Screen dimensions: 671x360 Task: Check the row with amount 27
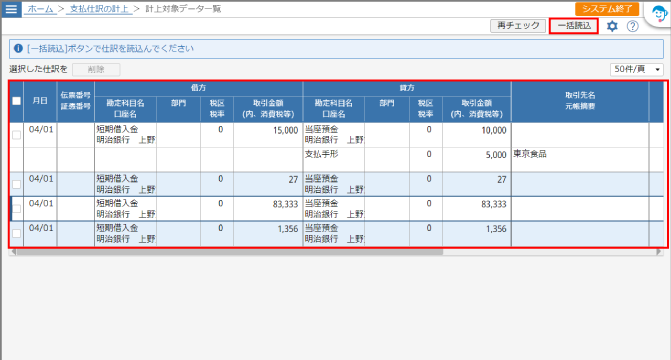[x=16, y=184]
